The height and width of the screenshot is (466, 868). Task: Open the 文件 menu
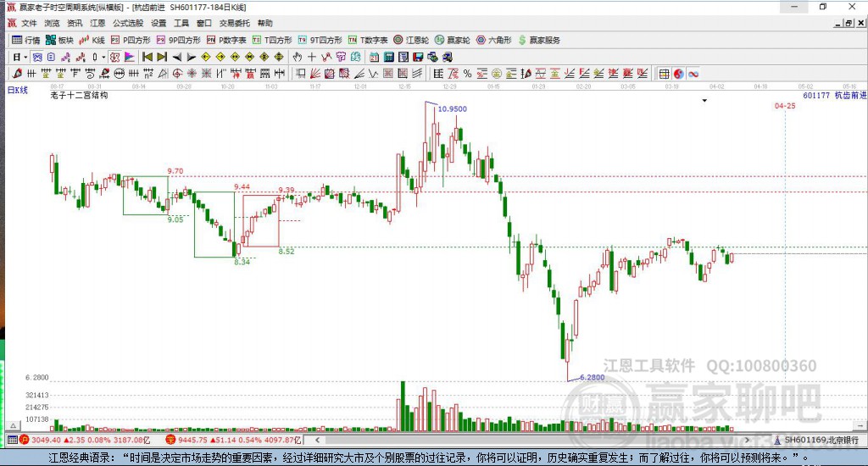(x=29, y=23)
